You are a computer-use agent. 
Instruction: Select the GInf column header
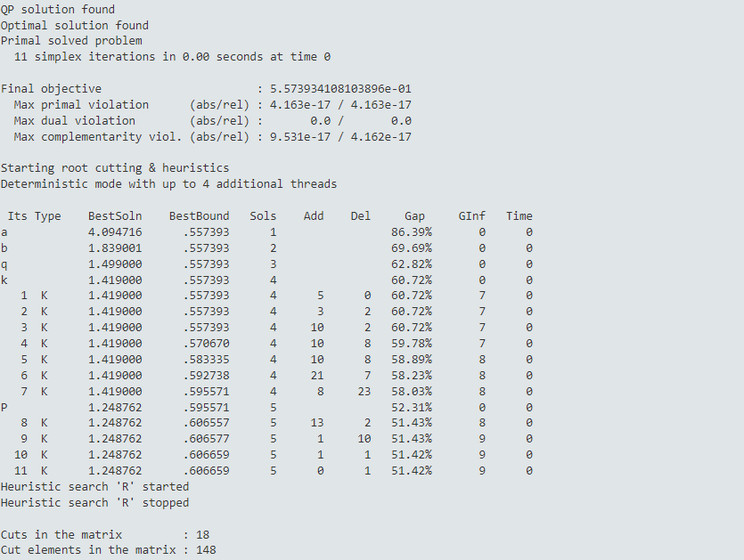point(472,215)
